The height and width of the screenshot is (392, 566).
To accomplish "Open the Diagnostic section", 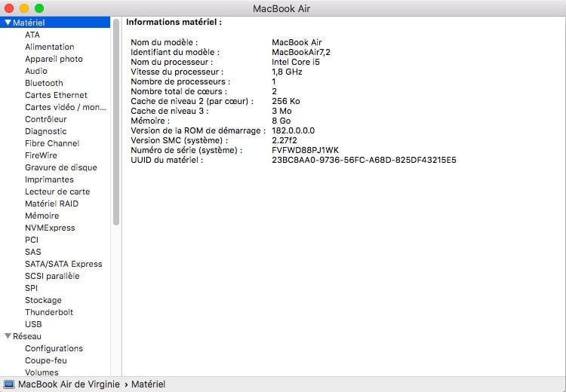I will tap(46, 131).
